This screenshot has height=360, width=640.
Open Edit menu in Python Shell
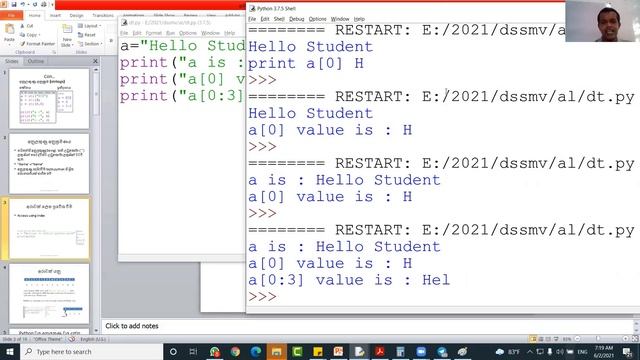[265, 19]
